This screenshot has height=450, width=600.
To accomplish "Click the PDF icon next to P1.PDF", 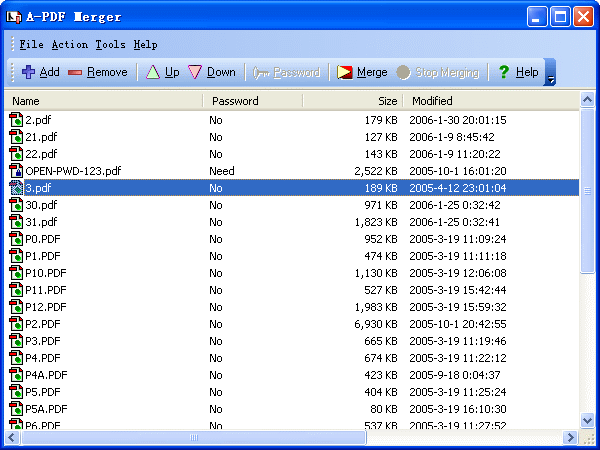I will click(x=16, y=256).
